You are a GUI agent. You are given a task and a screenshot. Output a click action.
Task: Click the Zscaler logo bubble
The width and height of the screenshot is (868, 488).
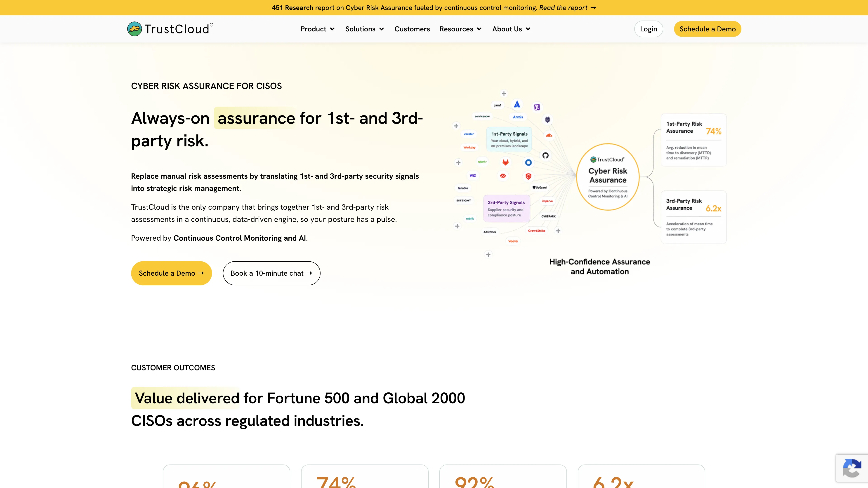click(469, 134)
